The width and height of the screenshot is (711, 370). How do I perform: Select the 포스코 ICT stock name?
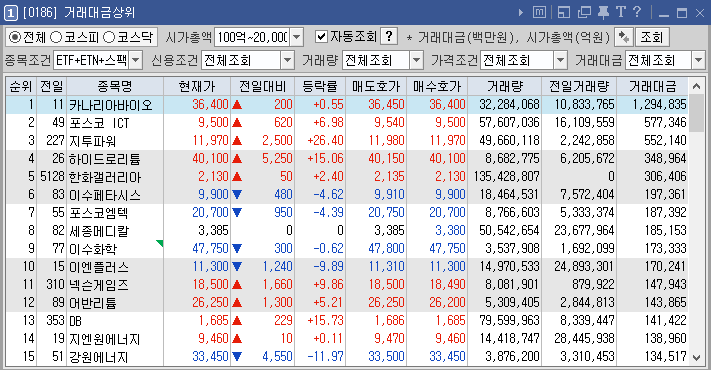99,123
